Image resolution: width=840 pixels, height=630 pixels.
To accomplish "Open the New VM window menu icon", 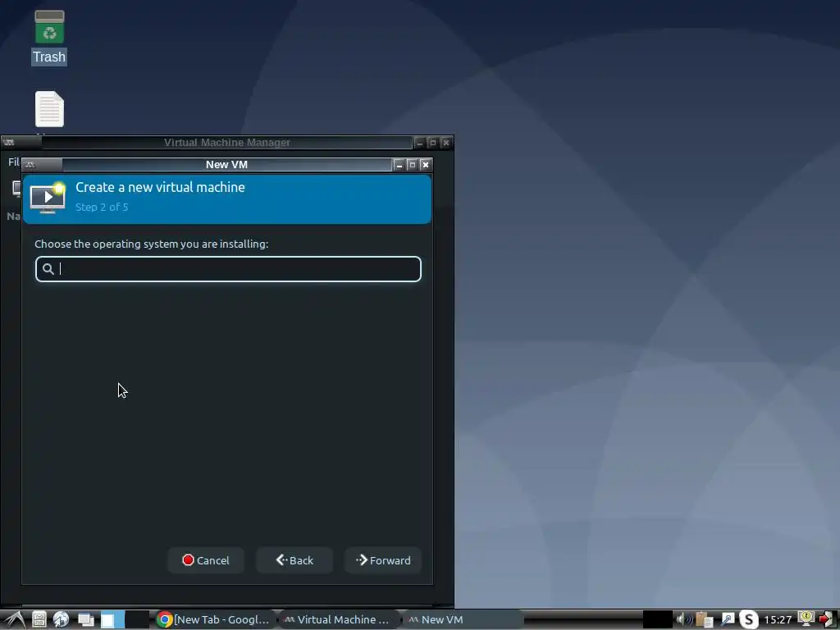I will coord(30,164).
